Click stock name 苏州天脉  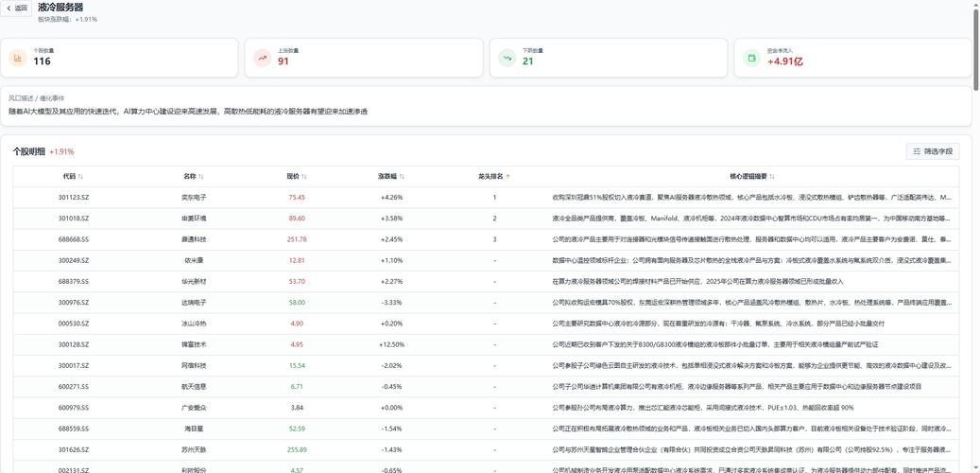pos(194,450)
